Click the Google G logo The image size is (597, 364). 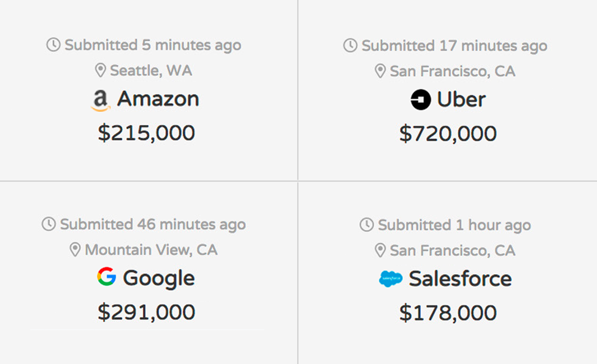pyautogui.click(x=106, y=276)
